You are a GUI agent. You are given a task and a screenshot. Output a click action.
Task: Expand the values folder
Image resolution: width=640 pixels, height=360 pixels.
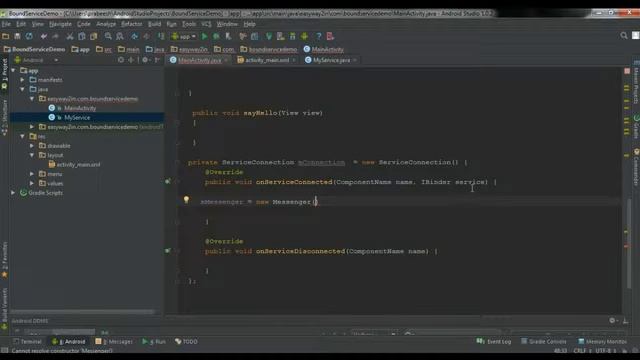[x=32, y=183]
